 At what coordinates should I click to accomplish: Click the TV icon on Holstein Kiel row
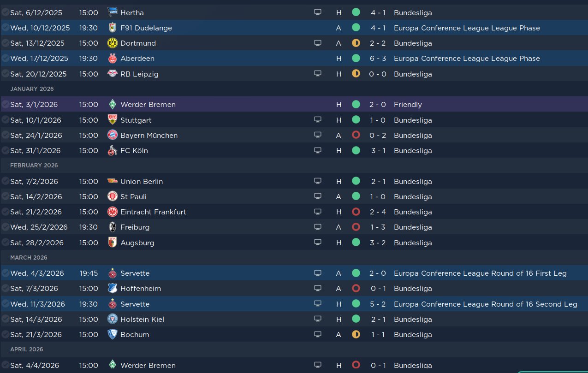click(317, 319)
